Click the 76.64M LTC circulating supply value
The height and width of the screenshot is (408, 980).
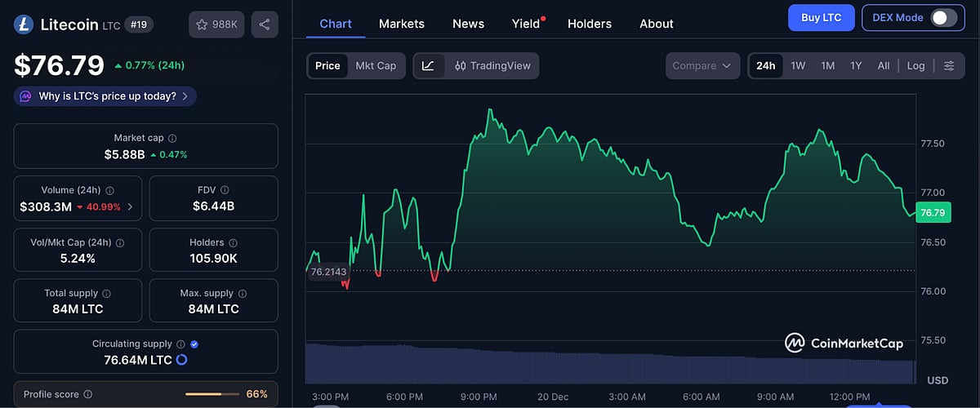(x=138, y=360)
